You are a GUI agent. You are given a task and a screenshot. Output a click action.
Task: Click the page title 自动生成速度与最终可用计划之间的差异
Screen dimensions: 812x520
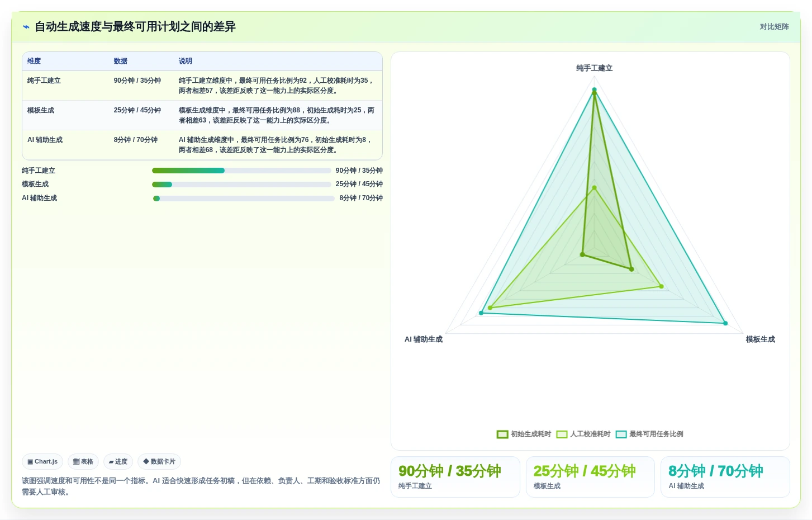coord(135,27)
